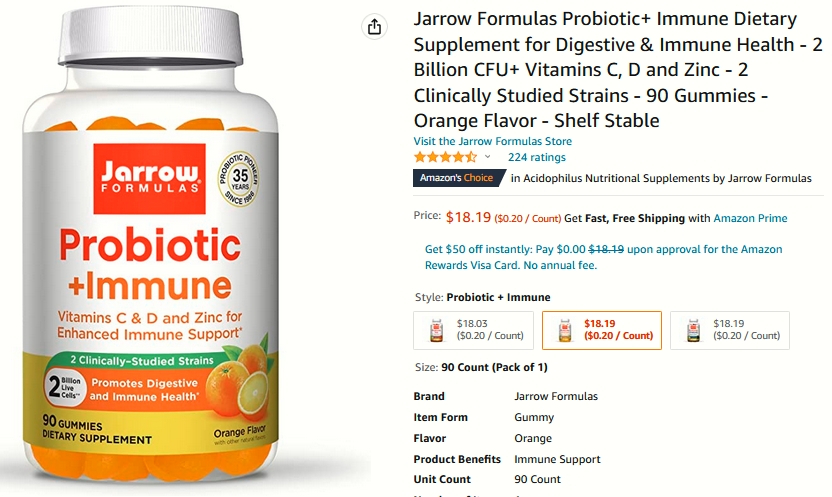Click the bottle thumbnail in the first style option
This screenshot has height=497, width=832.
click(x=436, y=330)
